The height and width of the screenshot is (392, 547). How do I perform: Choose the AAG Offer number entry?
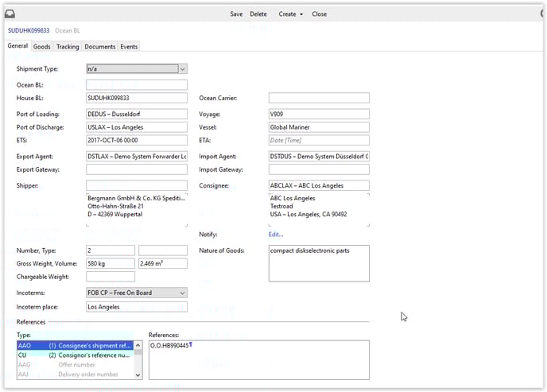[75, 365]
